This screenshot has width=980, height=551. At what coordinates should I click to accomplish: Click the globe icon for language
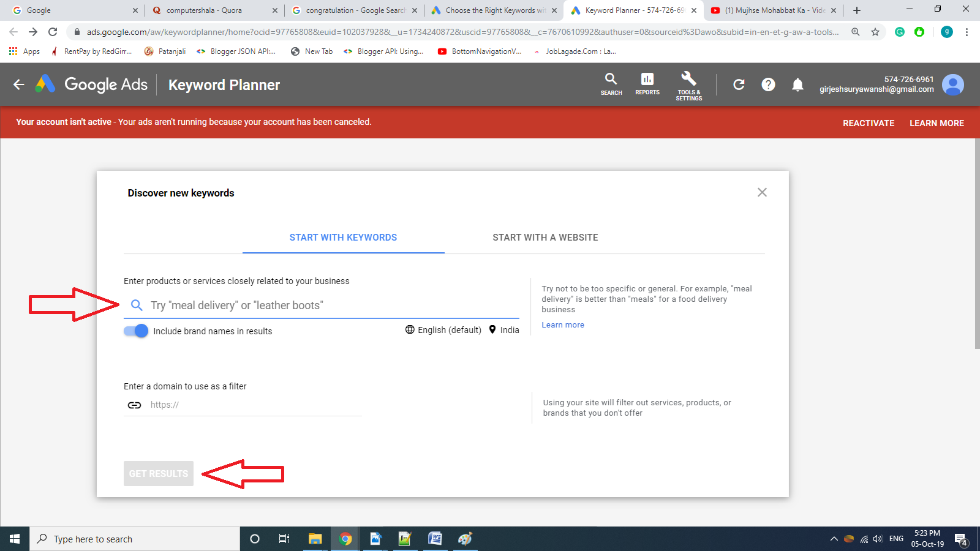[x=410, y=329]
